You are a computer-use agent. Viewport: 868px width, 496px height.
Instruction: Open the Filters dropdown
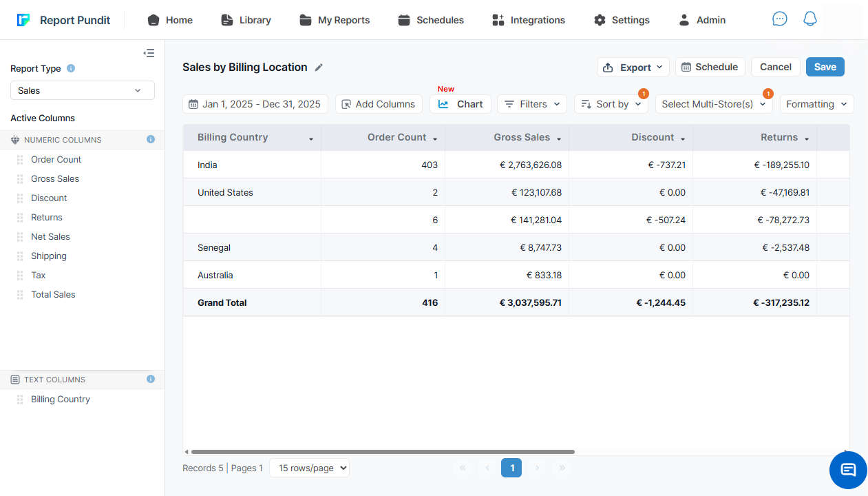(532, 104)
